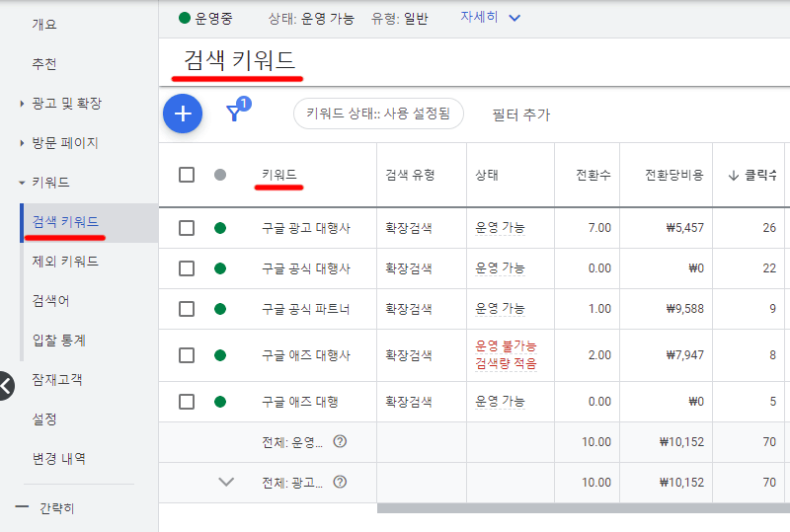Open the filter funnel icon
This screenshot has height=532, width=790.
pos(234,114)
